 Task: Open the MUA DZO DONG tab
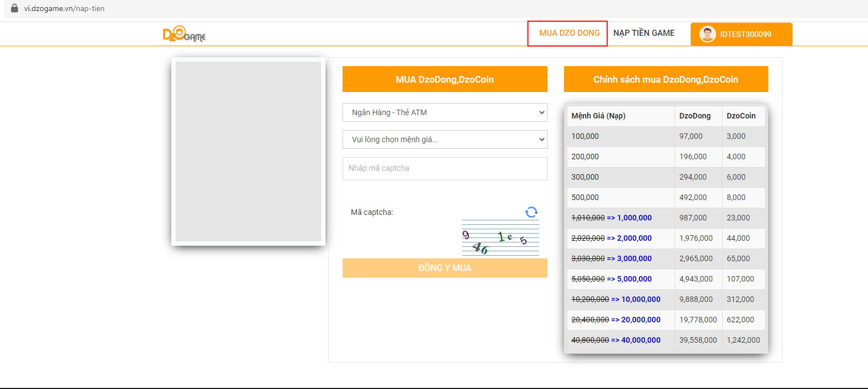[x=569, y=33]
